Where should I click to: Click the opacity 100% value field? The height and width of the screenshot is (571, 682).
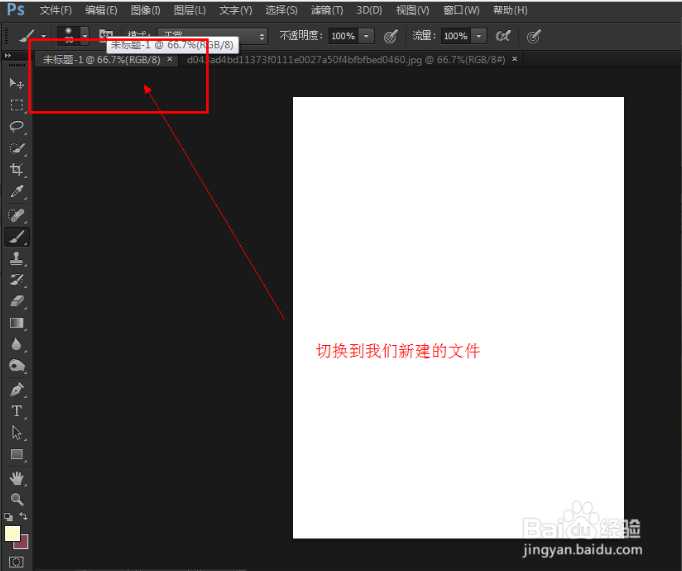(343, 36)
